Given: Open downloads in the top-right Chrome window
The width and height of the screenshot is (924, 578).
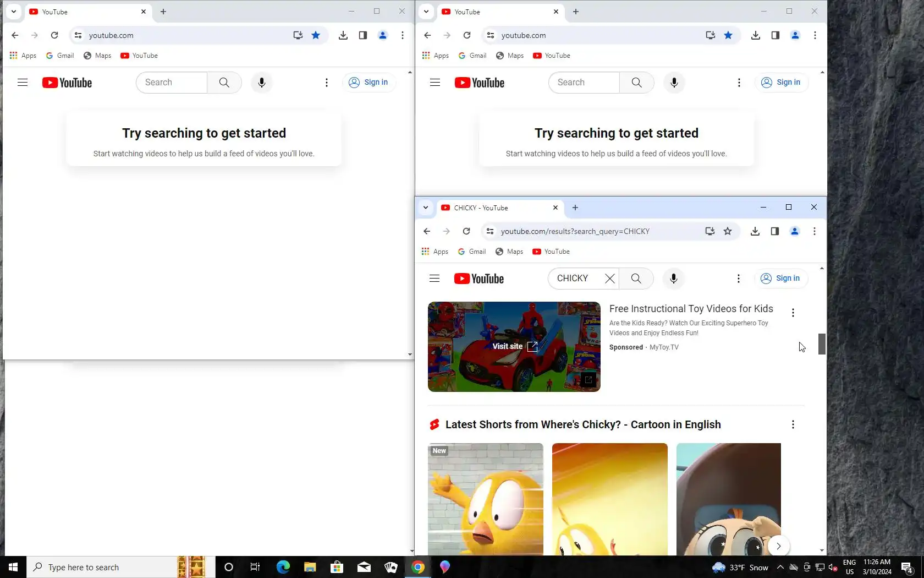Looking at the screenshot, I should [756, 35].
